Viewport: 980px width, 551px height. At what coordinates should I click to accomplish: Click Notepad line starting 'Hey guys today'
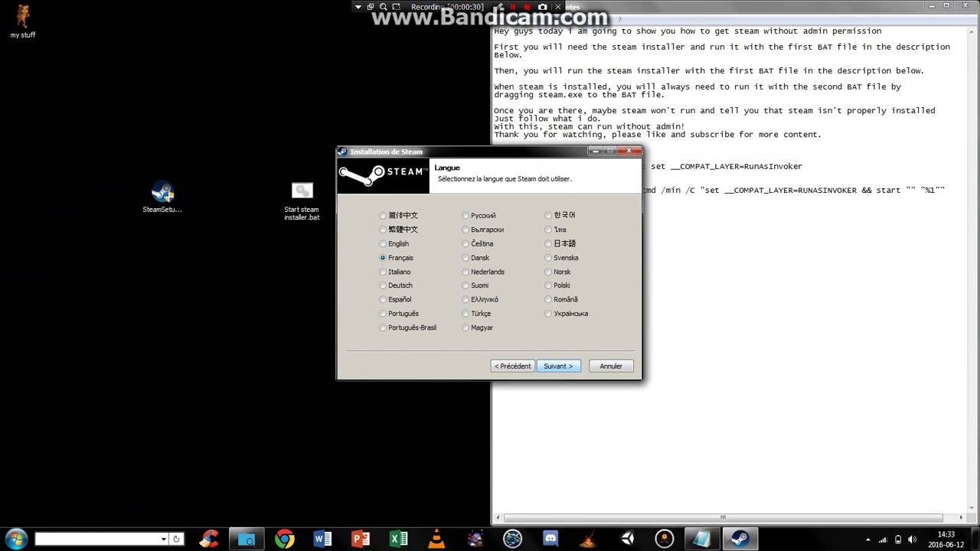[688, 31]
